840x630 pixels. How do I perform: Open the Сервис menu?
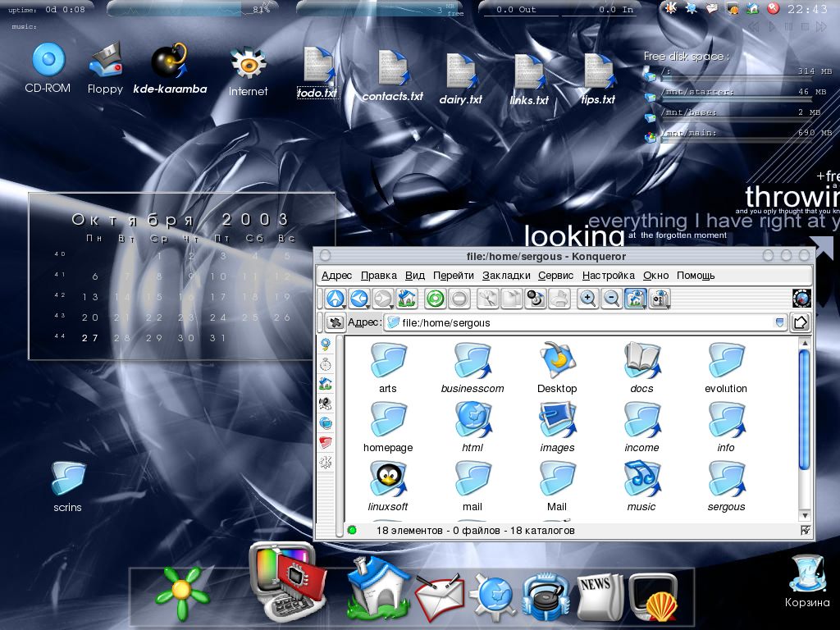click(555, 276)
